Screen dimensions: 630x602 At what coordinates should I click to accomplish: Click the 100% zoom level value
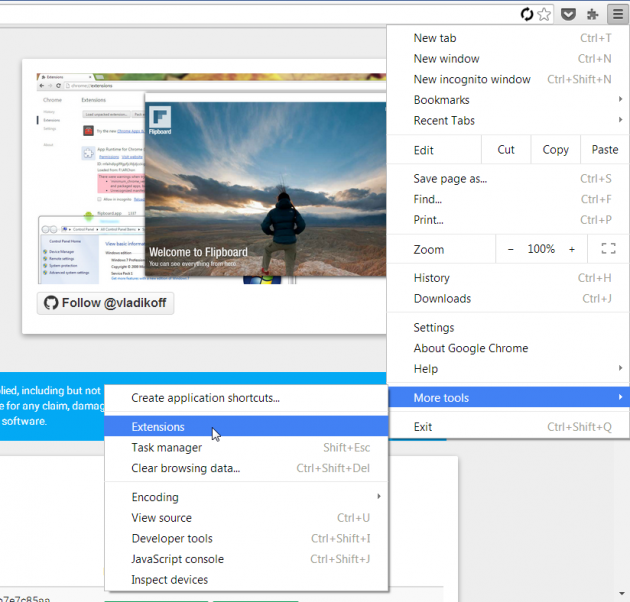(x=541, y=249)
